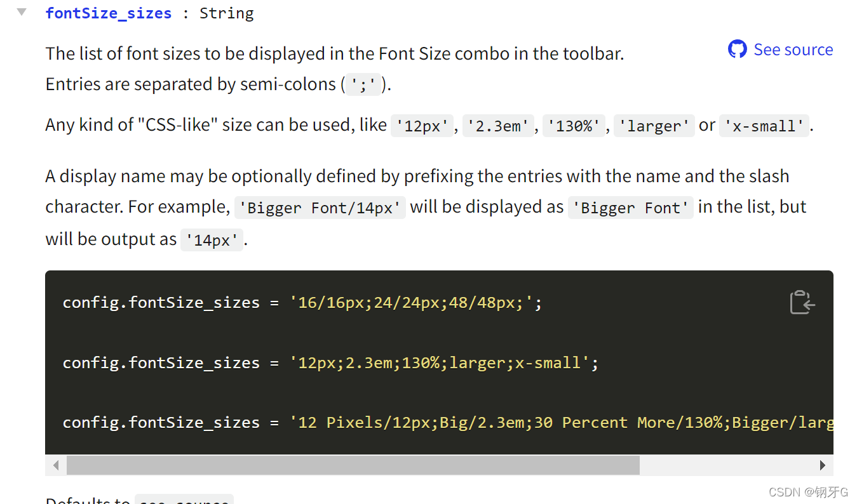Click the code block's left scroll arrow

tap(56, 465)
